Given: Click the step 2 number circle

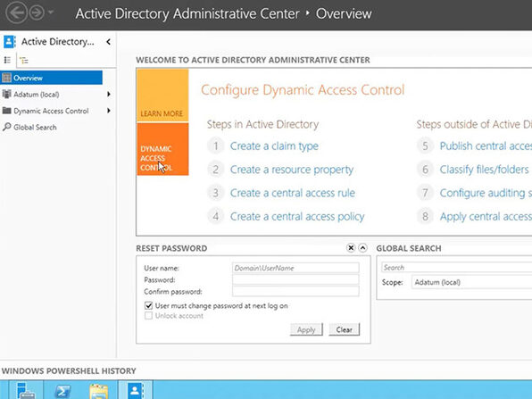Looking at the screenshot, I should coord(216,170).
